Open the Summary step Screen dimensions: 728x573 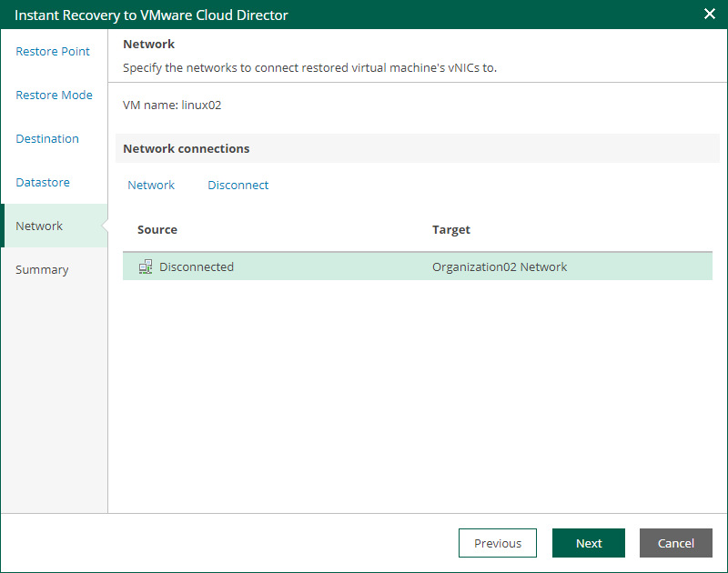pyautogui.click(x=42, y=270)
